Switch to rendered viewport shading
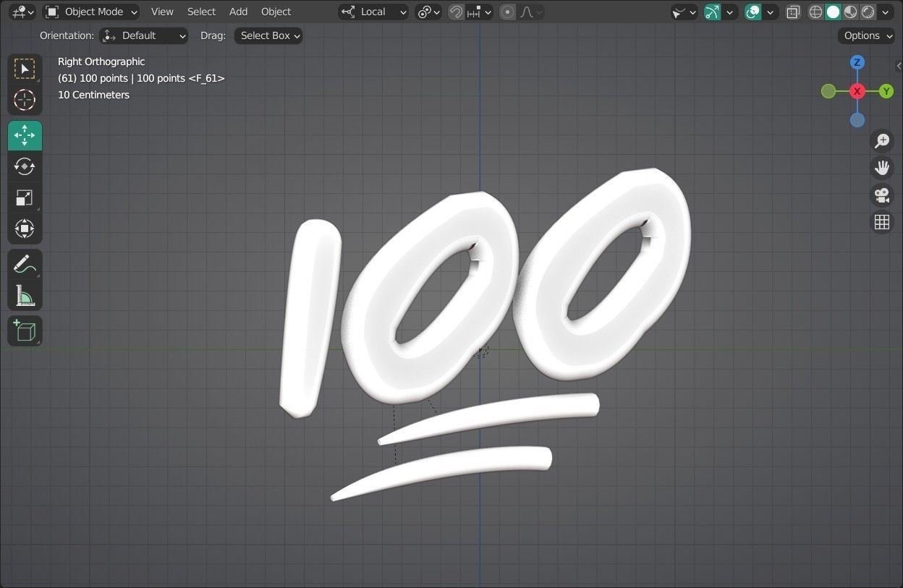 (868, 12)
